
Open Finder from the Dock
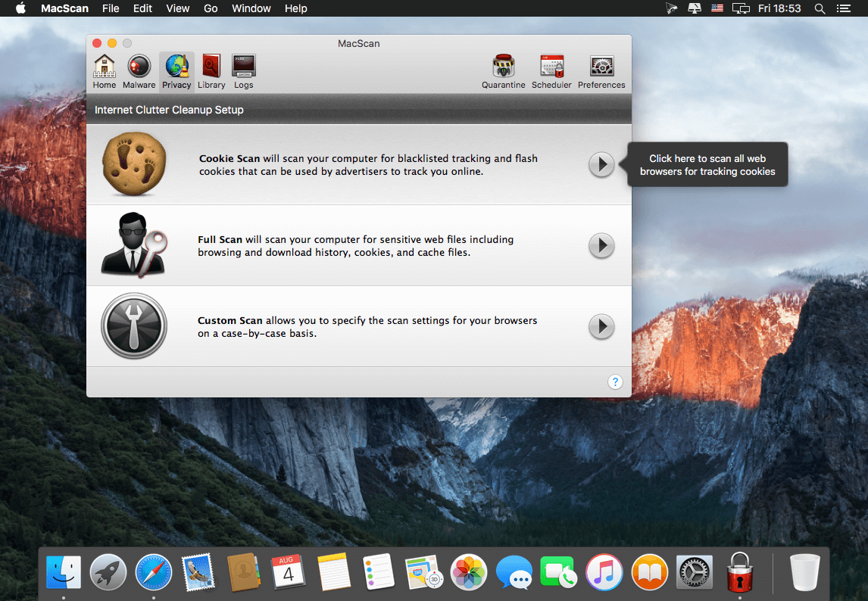[x=64, y=572]
